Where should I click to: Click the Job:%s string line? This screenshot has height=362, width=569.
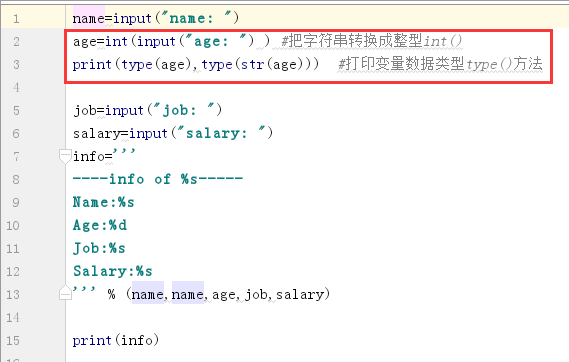point(99,248)
